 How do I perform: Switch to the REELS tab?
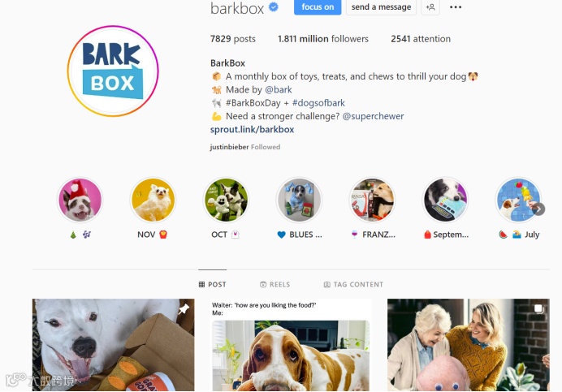tap(275, 285)
